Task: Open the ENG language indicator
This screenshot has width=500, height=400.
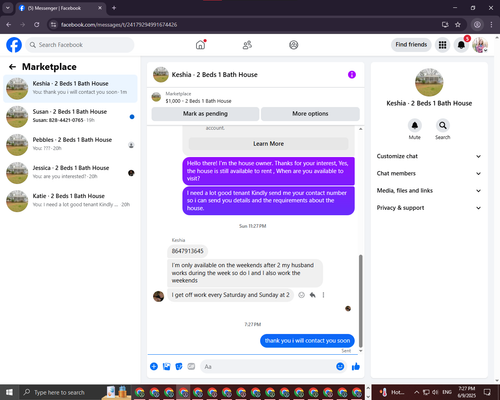Action: pyautogui.click(x=447, y=392)
